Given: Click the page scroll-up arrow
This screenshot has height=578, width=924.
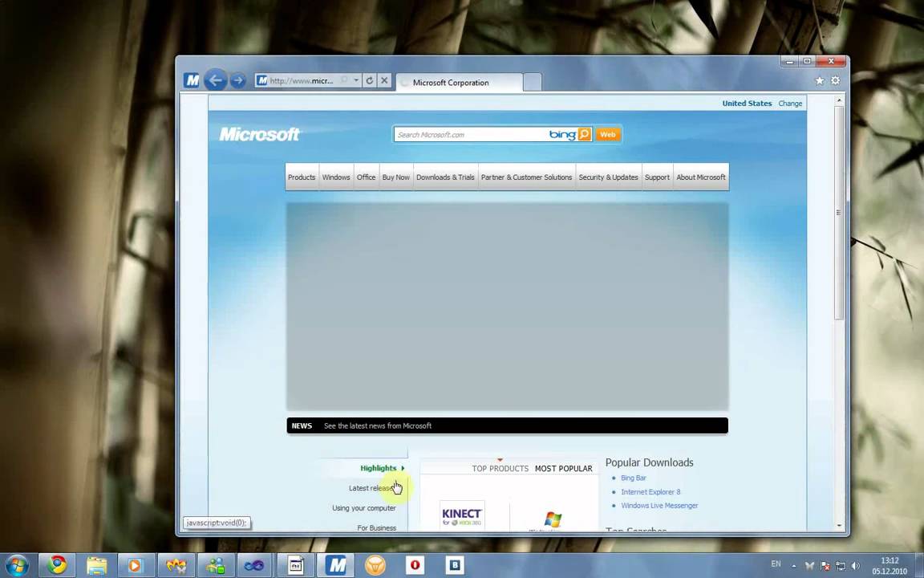Looking at the screenshot, I should [x=839, y=101].
